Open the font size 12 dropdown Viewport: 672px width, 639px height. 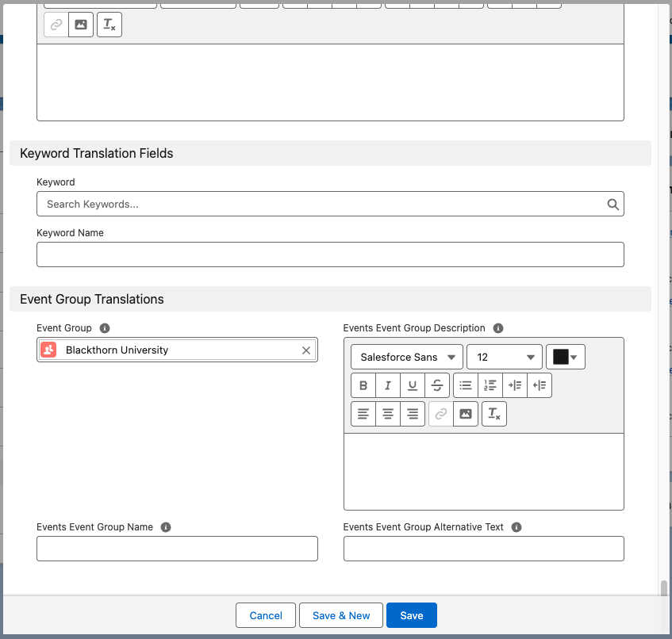(x=505, y=358)
